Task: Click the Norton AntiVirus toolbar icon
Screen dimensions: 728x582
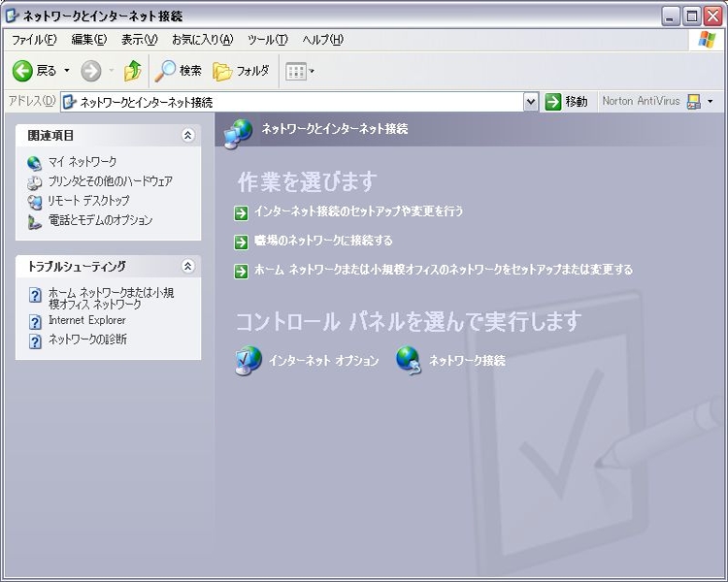Action: pyautogui.click(x=694, y=102)
